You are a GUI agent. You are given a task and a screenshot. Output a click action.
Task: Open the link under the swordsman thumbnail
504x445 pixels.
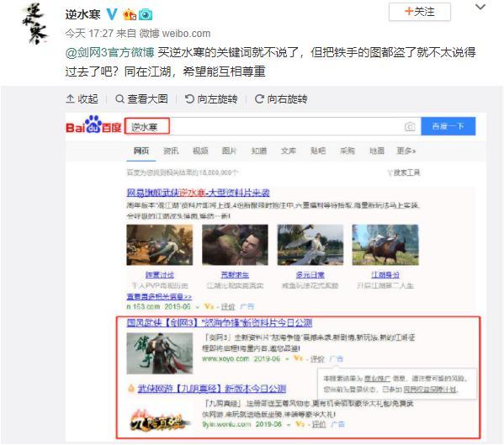(x=310, y=275)
